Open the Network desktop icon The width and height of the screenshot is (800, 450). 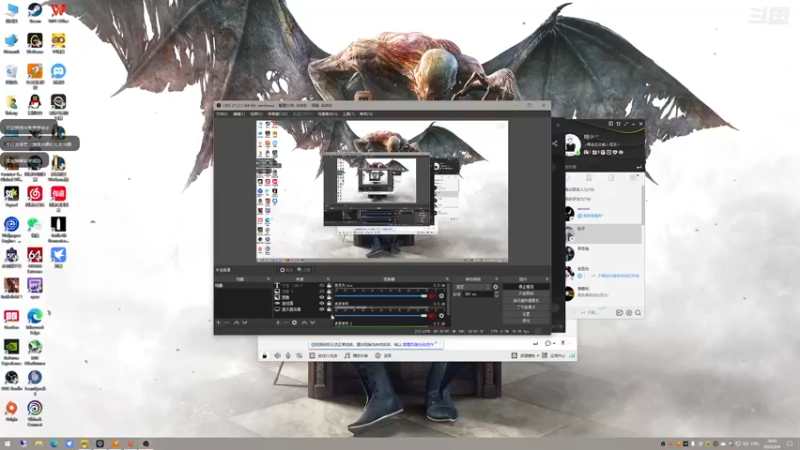tap(11, 41)
